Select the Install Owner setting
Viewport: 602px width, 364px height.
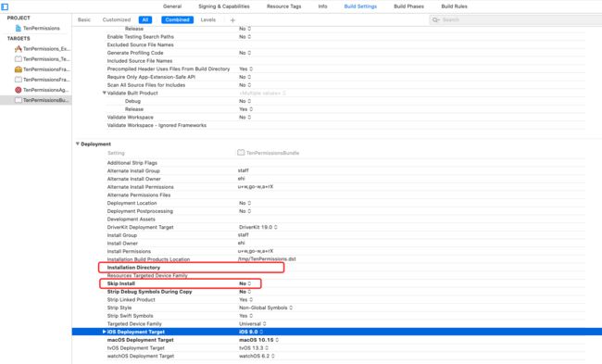tap(122, 244)
